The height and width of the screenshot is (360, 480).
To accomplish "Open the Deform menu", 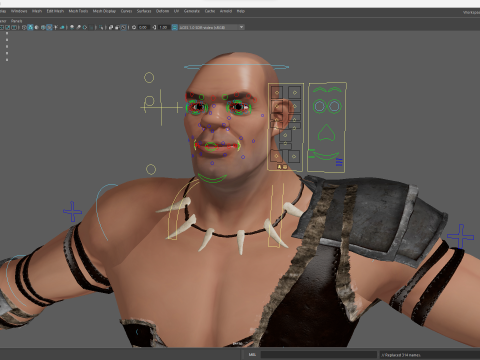I will 162,11.
